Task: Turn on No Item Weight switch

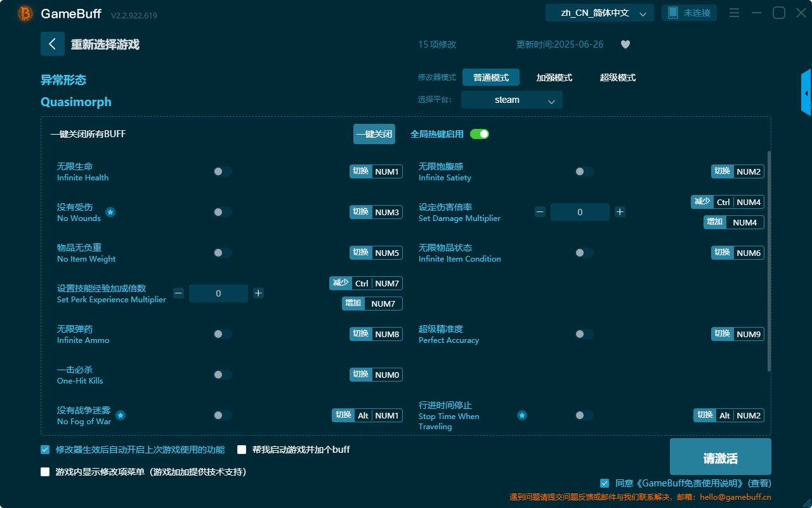Action: click(x=223, y=253)
